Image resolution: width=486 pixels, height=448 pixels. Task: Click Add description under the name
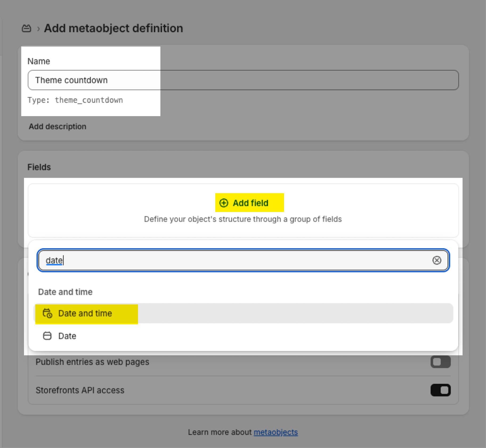click(58, 127)
